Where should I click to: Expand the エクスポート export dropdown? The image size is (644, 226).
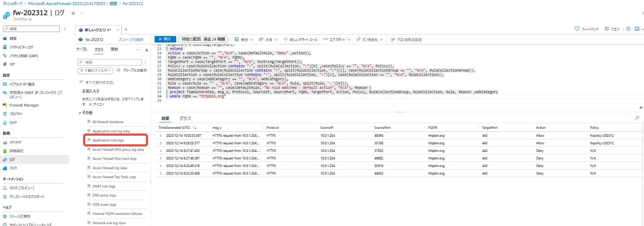pos(337,40)
